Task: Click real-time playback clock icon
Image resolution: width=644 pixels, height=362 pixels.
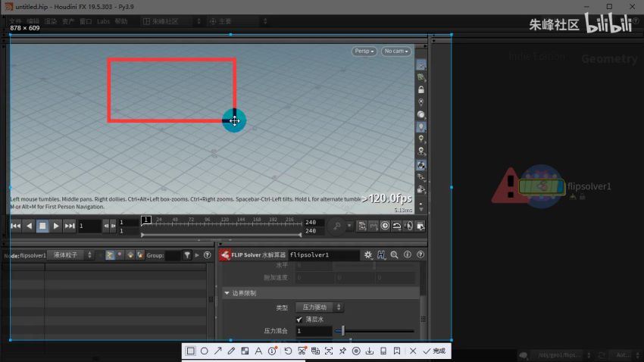Action: pos(385,226)
